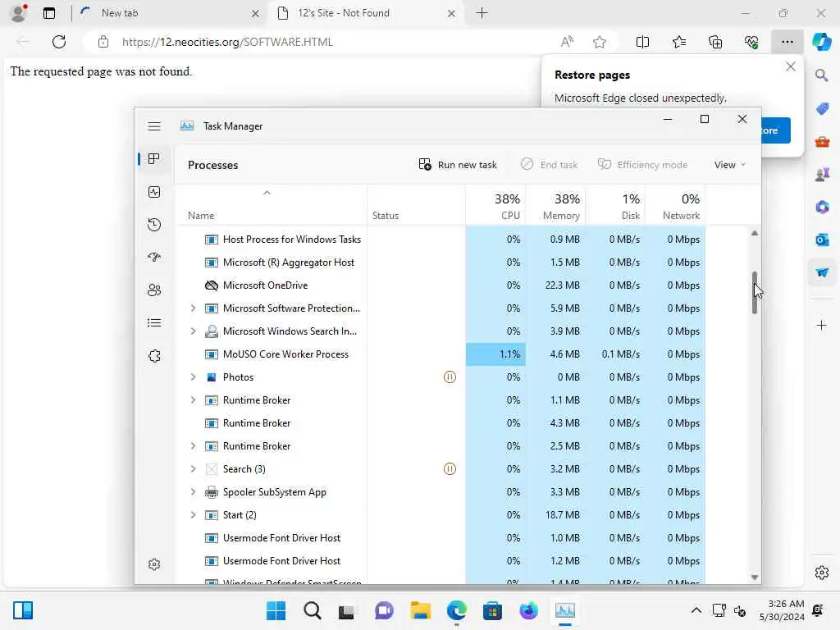840x630 pixels.
Task: Open the View dropdown in Task Manager
Action: point(729,164)
